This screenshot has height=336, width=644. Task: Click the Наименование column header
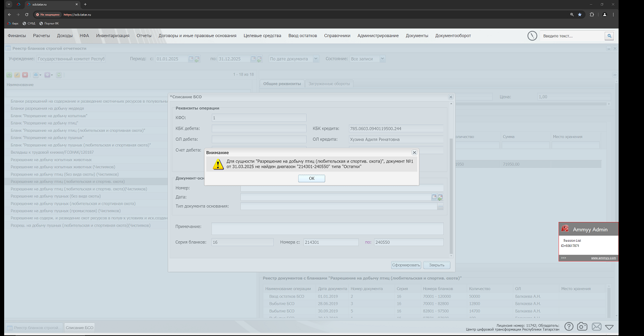[20, 84]
